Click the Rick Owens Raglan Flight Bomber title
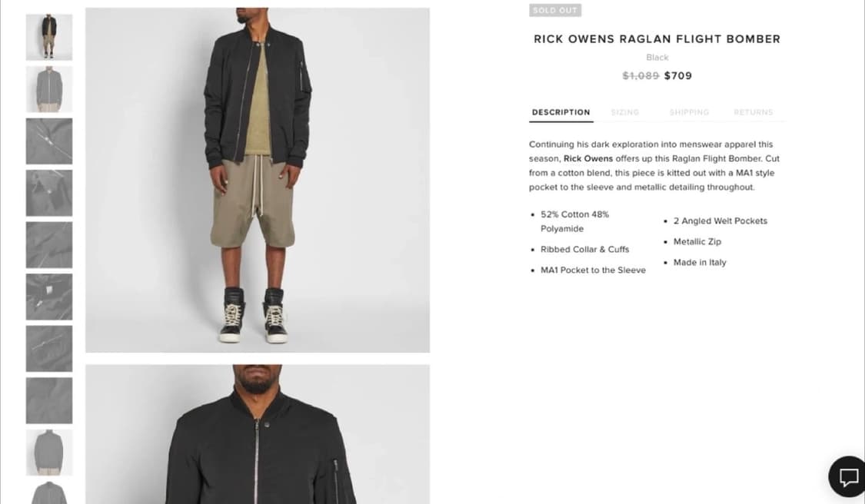Screen dimensions: 865x504 point(657,39)
